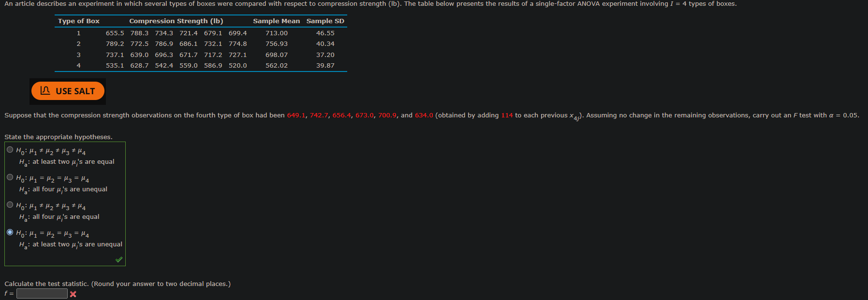Click the Sample SD column header
The image size is (868, 300).
[325, 21]
